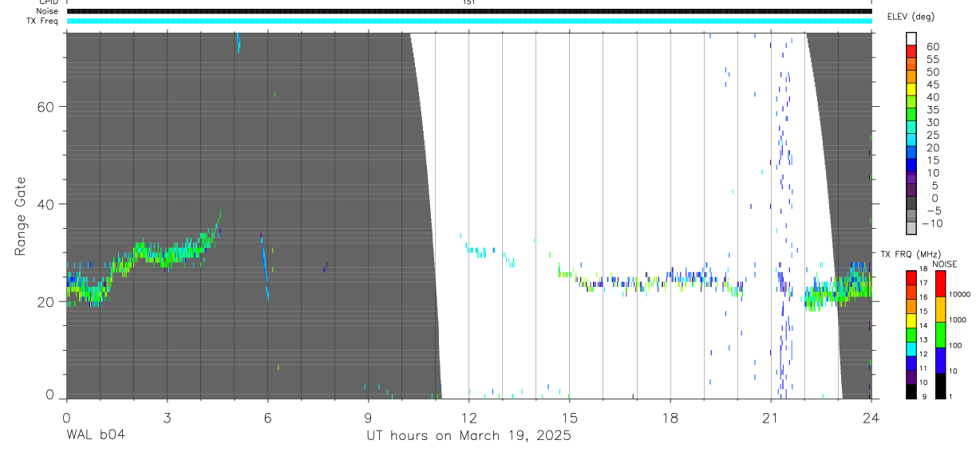Click the 'NOISE' colorbar title
Screen dimensions: 980x452
943,264
